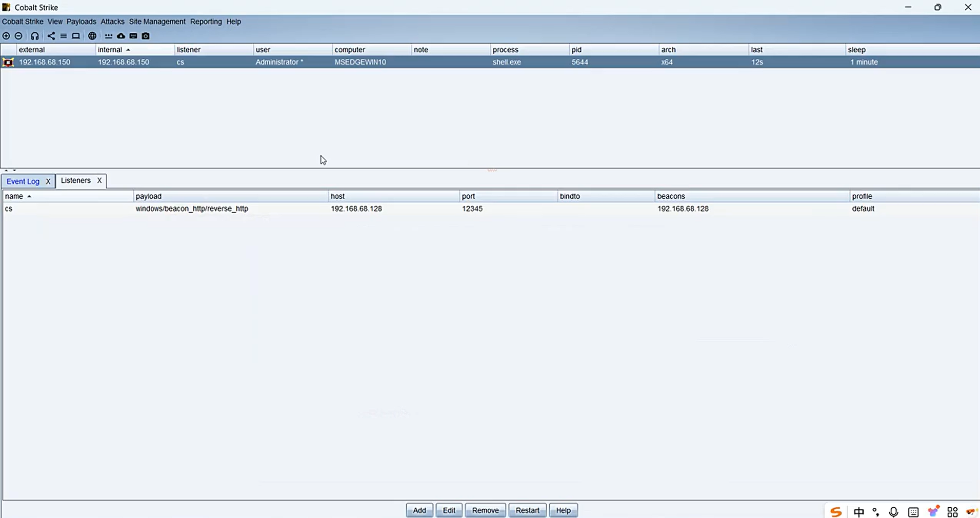Click the Remove listener button

485,510
